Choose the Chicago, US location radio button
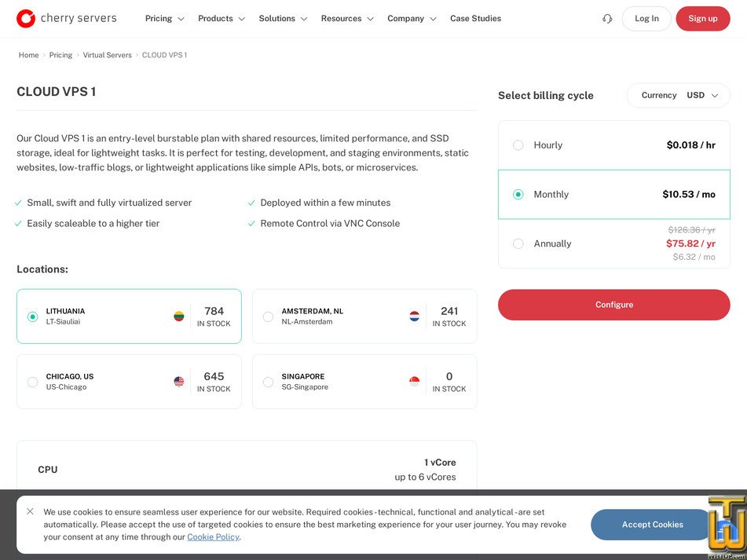This screenshot has height=560, width=747. tap(32, 382)
